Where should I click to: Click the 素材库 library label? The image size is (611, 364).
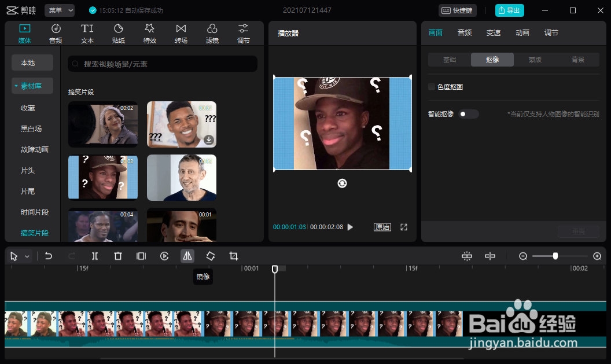point(31,86)
